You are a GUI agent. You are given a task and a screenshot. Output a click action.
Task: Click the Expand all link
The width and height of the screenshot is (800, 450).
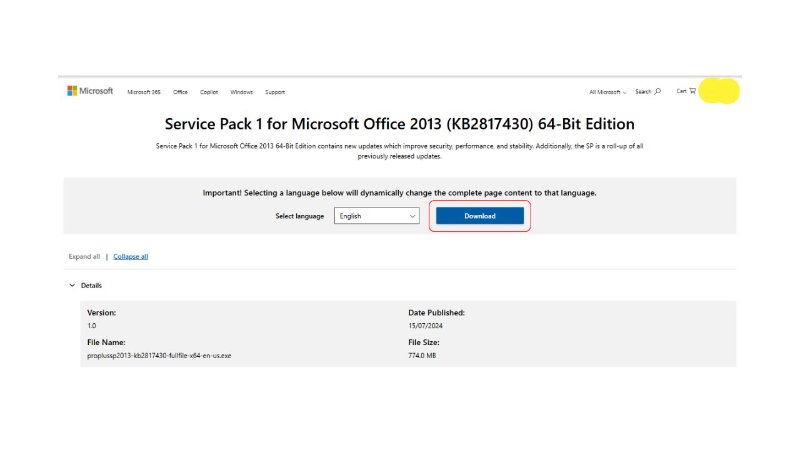[x=84, y=257]
